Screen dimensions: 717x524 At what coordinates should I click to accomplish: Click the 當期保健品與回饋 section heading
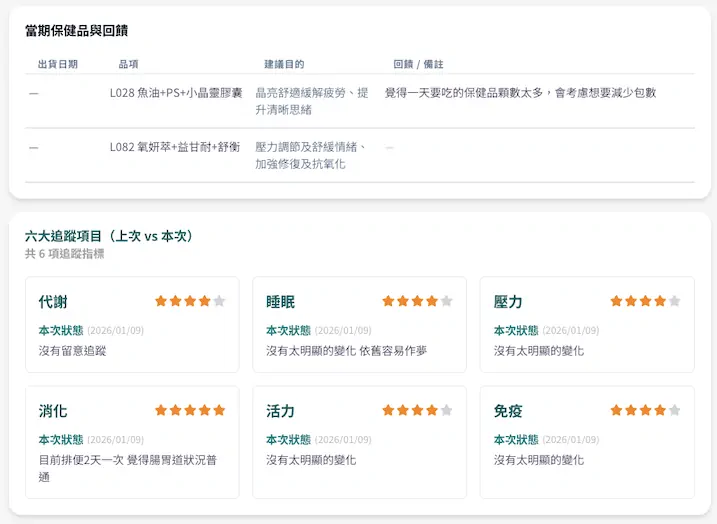(x=76, y=31)
